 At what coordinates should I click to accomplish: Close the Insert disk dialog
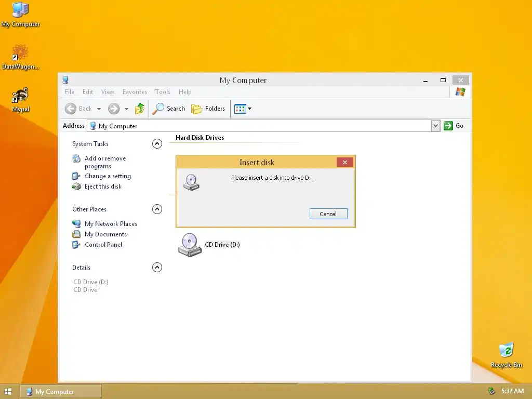(x=345, y=162)
